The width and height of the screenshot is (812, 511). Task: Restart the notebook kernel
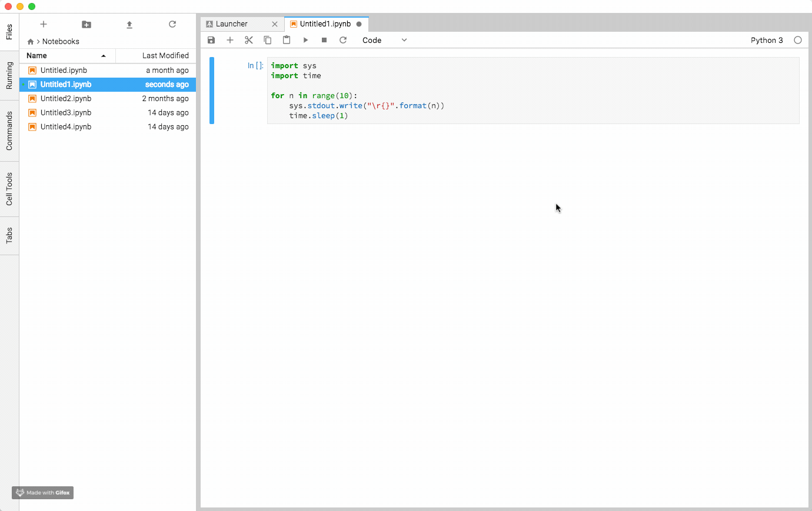click(343, 40)
